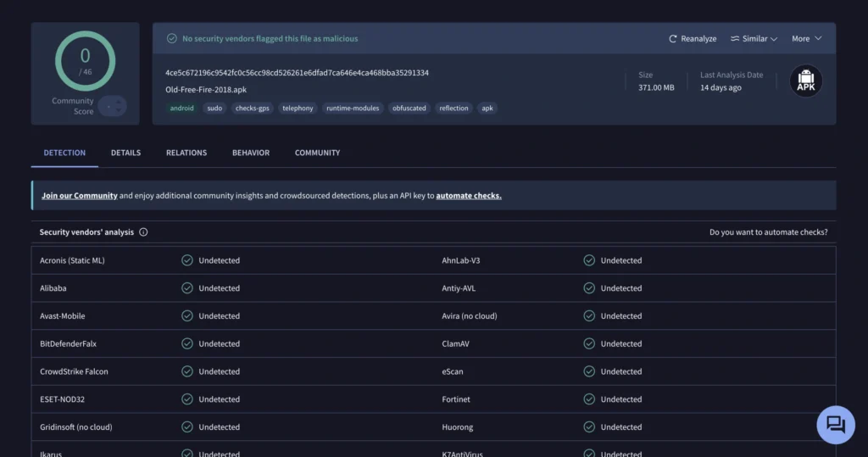Select the runtime-modules tag
This screenshot has width=868, height=457.
point(353,108)
